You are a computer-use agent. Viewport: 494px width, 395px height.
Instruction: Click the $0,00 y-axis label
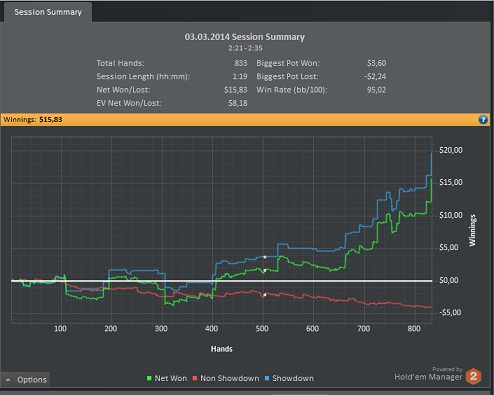[x=449, y=280]
